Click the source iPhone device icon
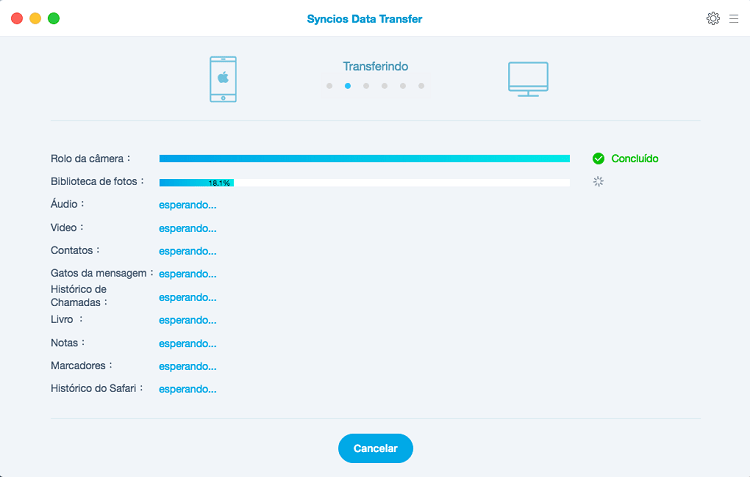Screen dimensions: 750x477 (223, 78)
